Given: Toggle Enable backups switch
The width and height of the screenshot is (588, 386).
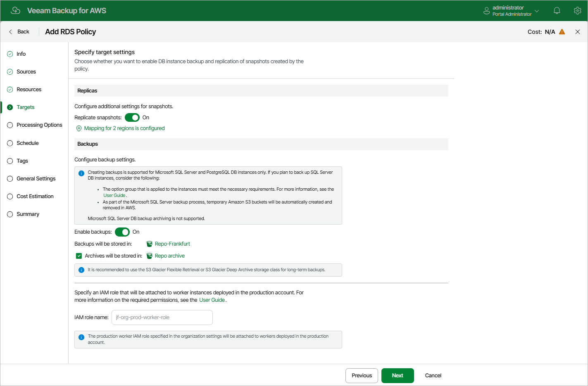Looking at the screenshot, I should [x=122, y=232].
